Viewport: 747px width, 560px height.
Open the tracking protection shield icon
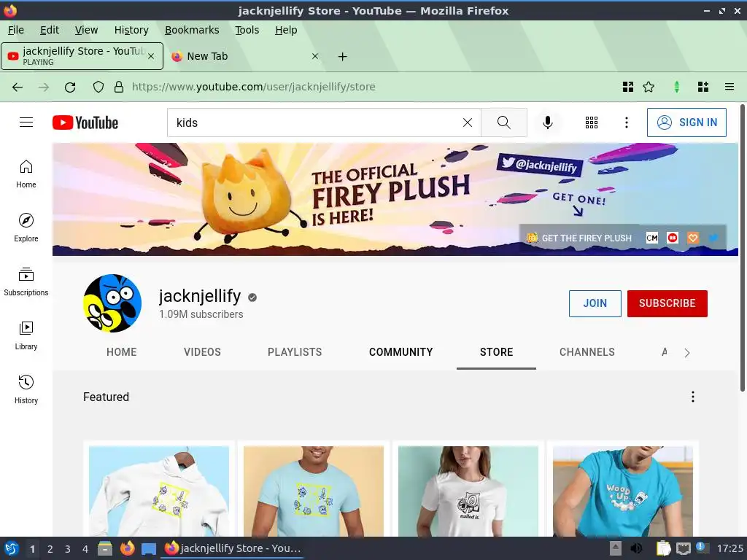pos(98,87)
